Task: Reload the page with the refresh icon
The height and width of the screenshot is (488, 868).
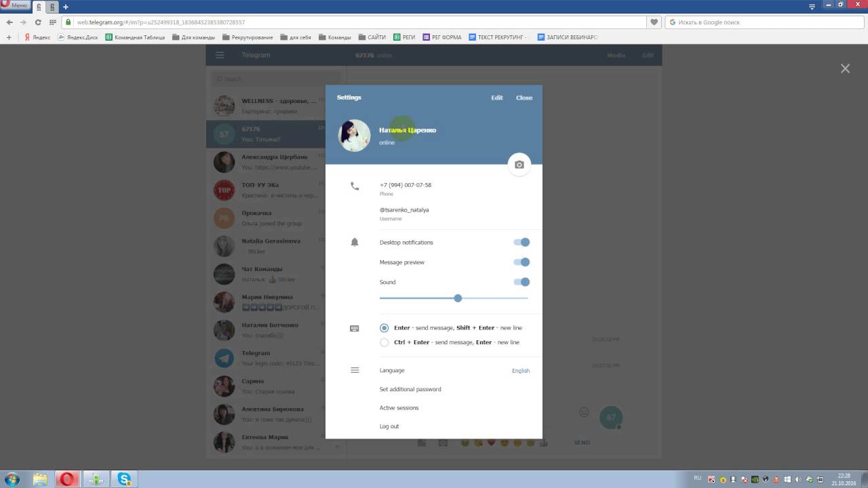Action: pos(38,22)
